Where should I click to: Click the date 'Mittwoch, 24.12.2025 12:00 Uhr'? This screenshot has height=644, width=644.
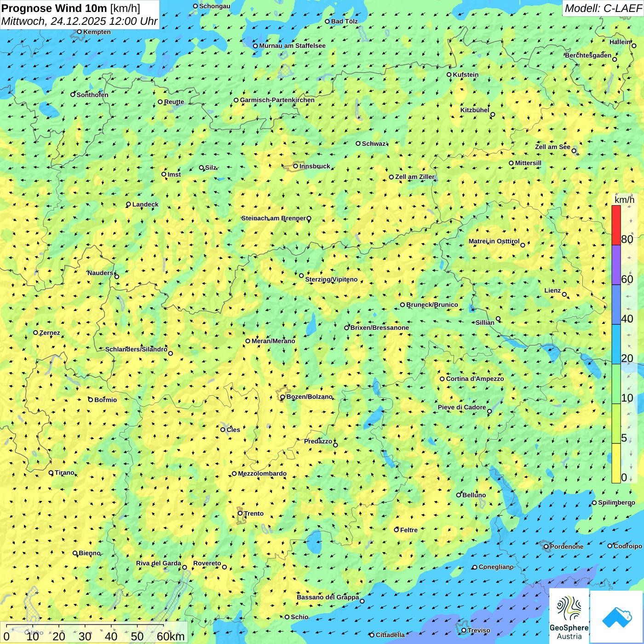pos(79,21)
